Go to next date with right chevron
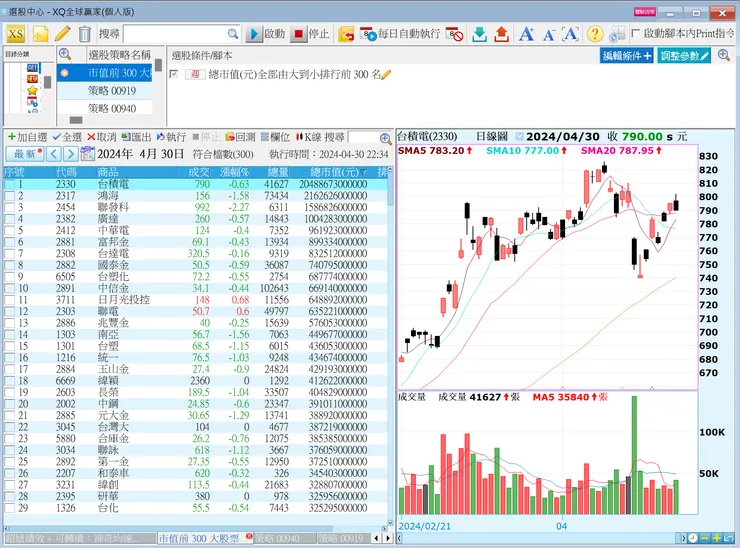Image resolution: width=740 pixels, height=548 pixels. (x=70, y=154)
